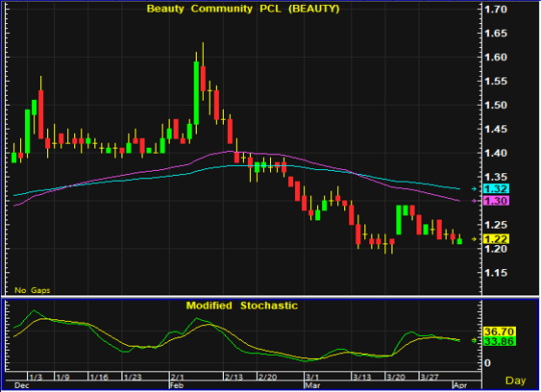The width and height of the screenshot is (541, 392).
Task: Click the Apr month label
Action: click(460, 385)
